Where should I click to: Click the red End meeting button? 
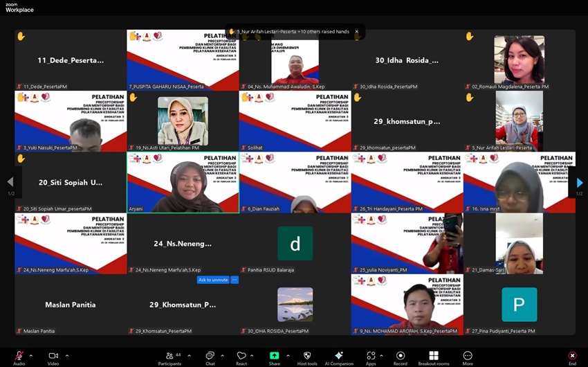coord(572,355)
